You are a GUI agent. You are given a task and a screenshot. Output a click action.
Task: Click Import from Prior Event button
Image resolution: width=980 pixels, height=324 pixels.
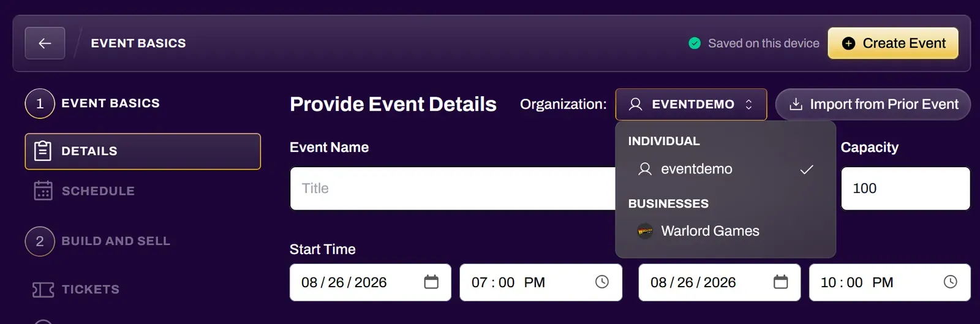tap(873, 105)
